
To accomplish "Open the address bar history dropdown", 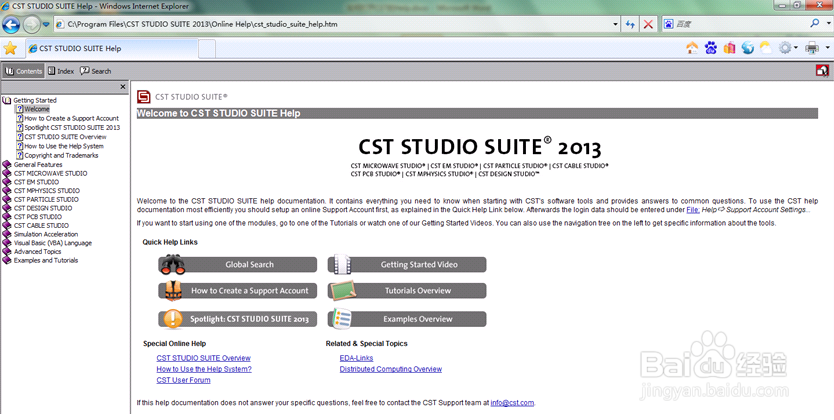I will tap(615, 24).
